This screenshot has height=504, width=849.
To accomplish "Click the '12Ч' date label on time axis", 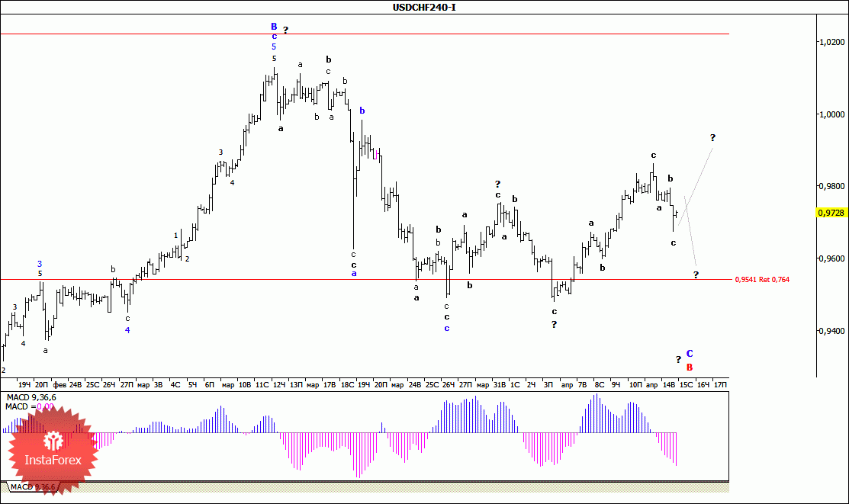I will (279, 385).
